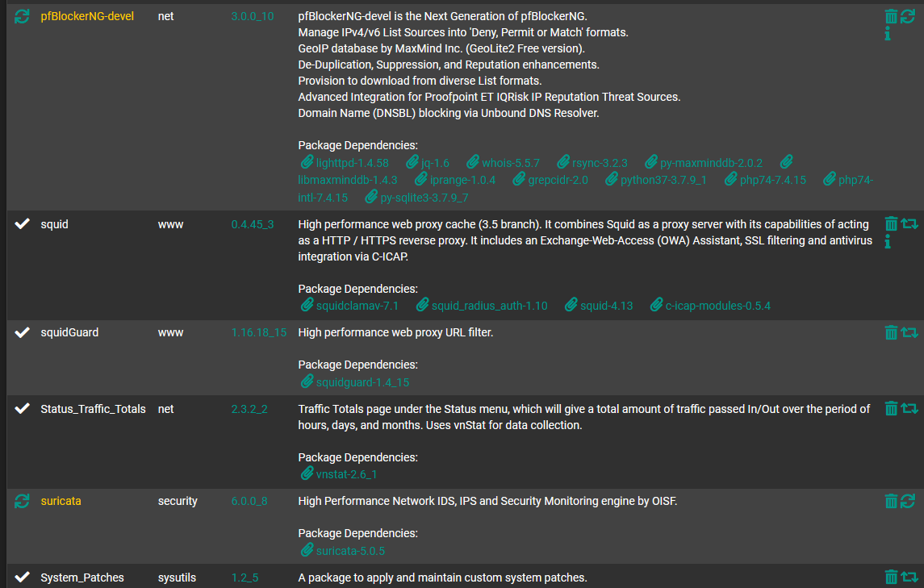Open the suricata package name link
This screenshot has height=588, width=924.
pos(61,501)
